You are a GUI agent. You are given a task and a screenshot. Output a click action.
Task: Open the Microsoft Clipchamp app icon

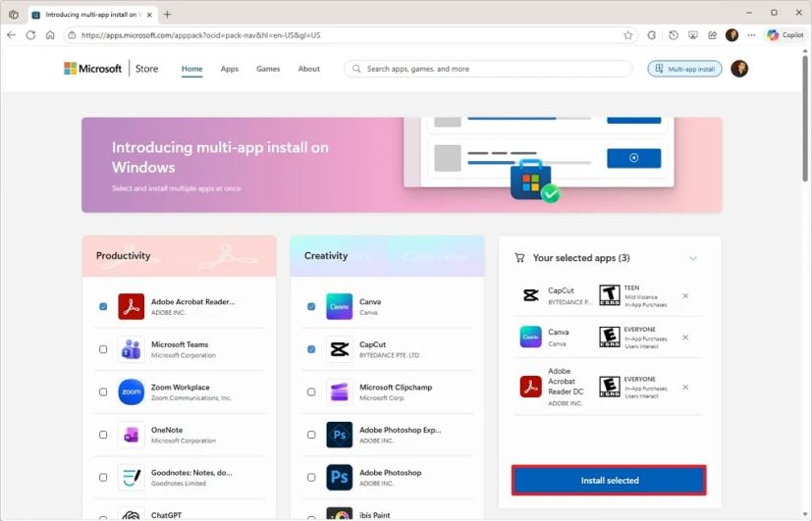click(339, 391)
